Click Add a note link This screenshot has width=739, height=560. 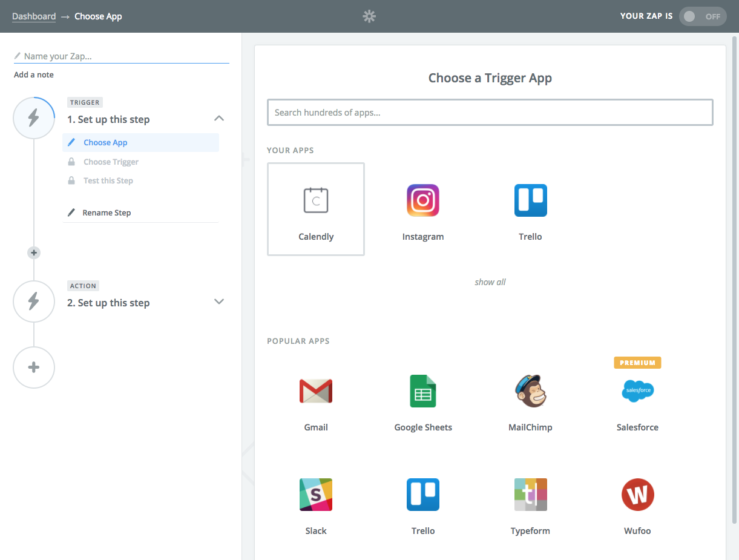pos(34,74)
